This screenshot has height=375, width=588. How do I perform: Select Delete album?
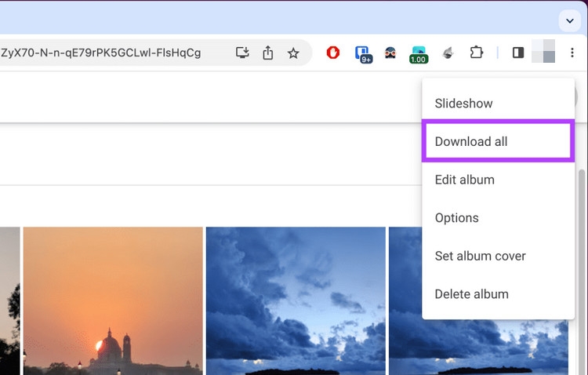click(498, 294)
